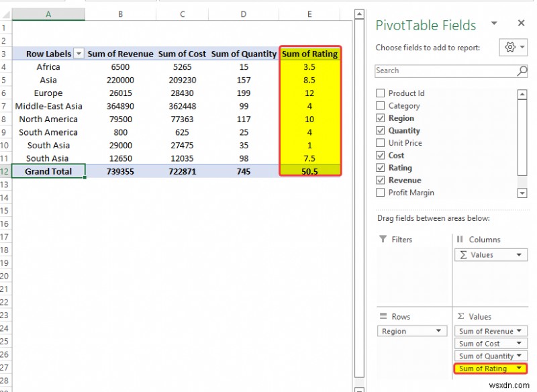Uncheck the Region field checkbox
This screenshot has width=537, height=392.
point(381,117)
